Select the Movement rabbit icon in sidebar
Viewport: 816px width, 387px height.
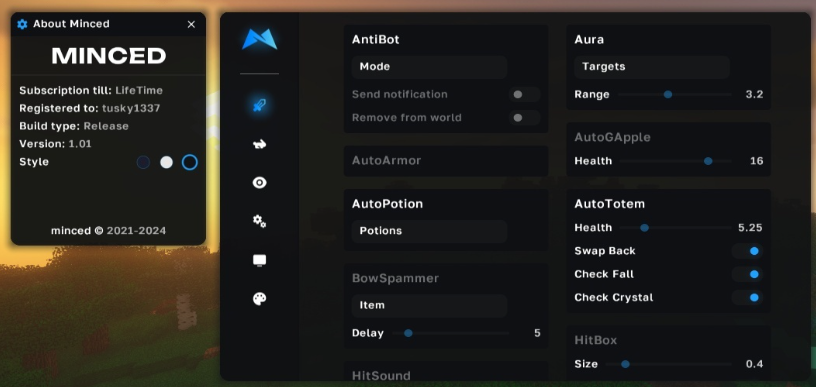point(259,144)
